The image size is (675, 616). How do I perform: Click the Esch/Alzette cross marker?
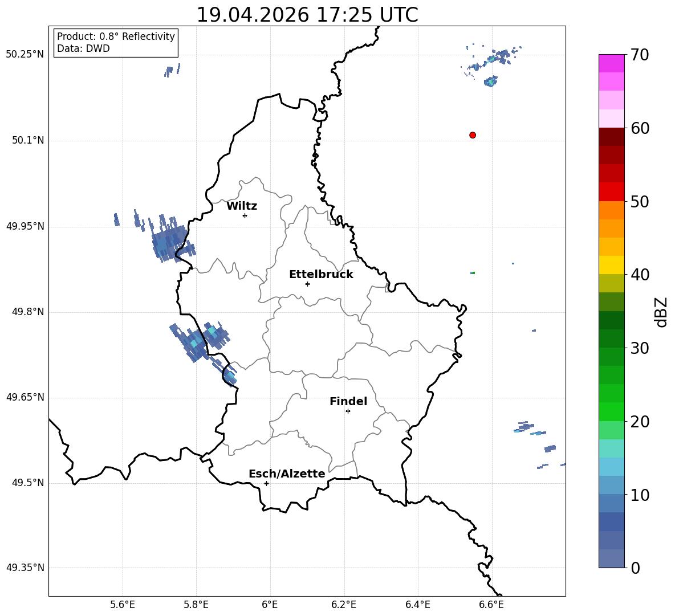click(x=266, y=483)
